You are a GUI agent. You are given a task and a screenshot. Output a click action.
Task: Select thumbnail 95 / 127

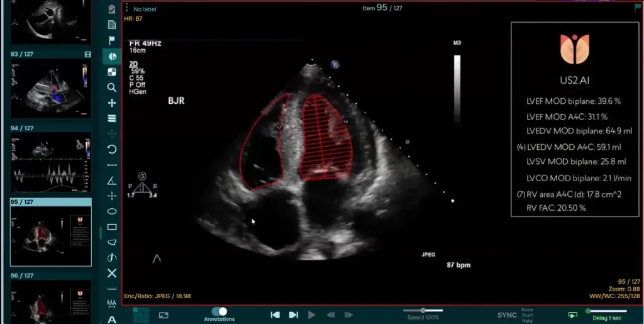(x=51, y=236)
